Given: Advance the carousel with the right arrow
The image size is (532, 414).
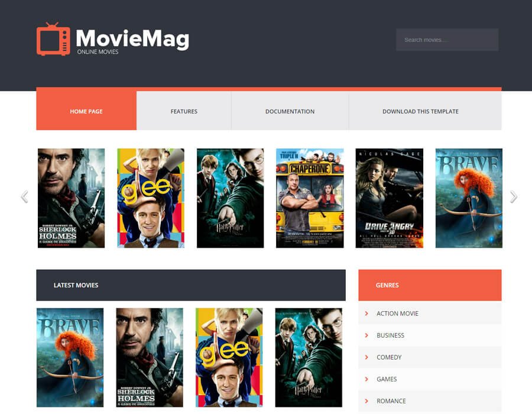Looking at the screenshot, I should pyautogui.click(x=514, y=196).
